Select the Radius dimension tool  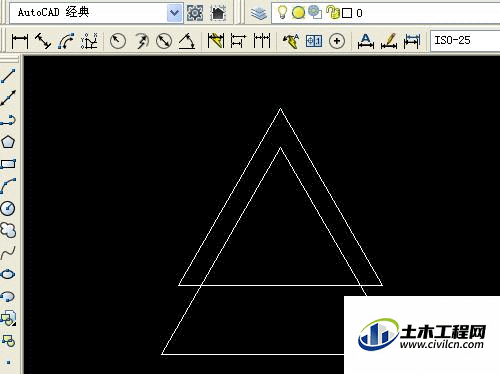pyautogui.click(x=118, y=41)
